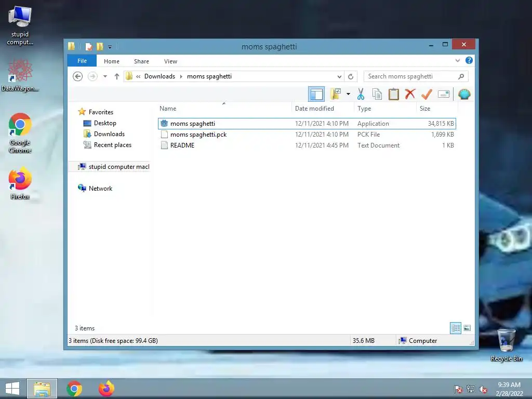Toggle the preview pane layout button
Screen dimensions: 532x399
(x=316, y=94)
